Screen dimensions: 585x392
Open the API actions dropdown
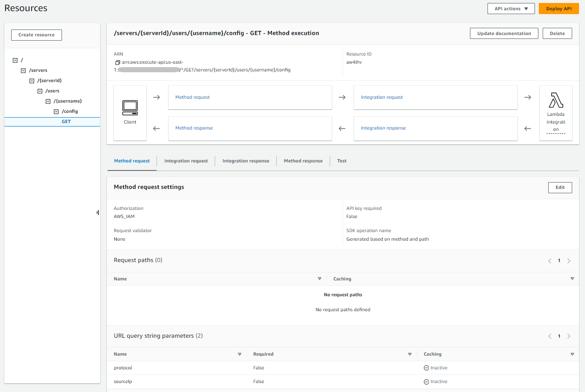[x=511, y=8]
